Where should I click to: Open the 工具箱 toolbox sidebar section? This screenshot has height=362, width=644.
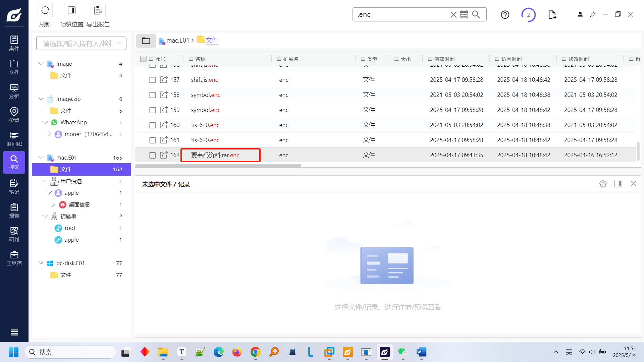click(x=14, y=258)
